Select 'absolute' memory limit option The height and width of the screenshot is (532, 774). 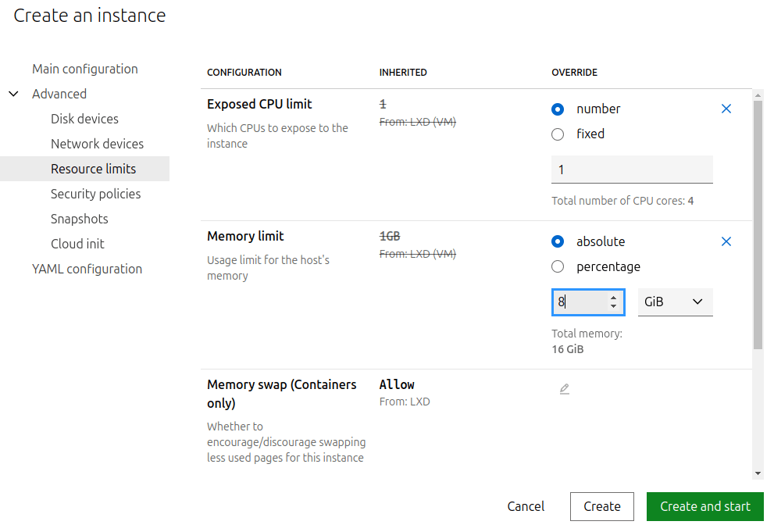tap(558, 242)
